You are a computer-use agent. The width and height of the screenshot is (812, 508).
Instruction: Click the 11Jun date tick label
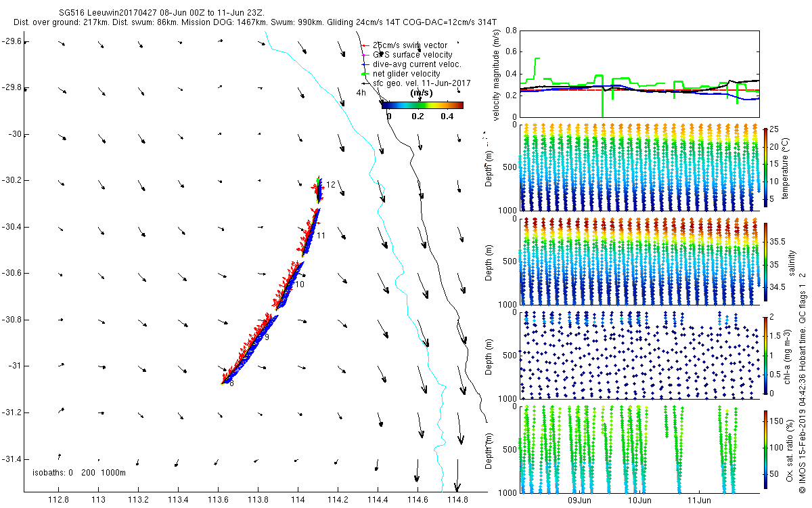tap(700, 501)
